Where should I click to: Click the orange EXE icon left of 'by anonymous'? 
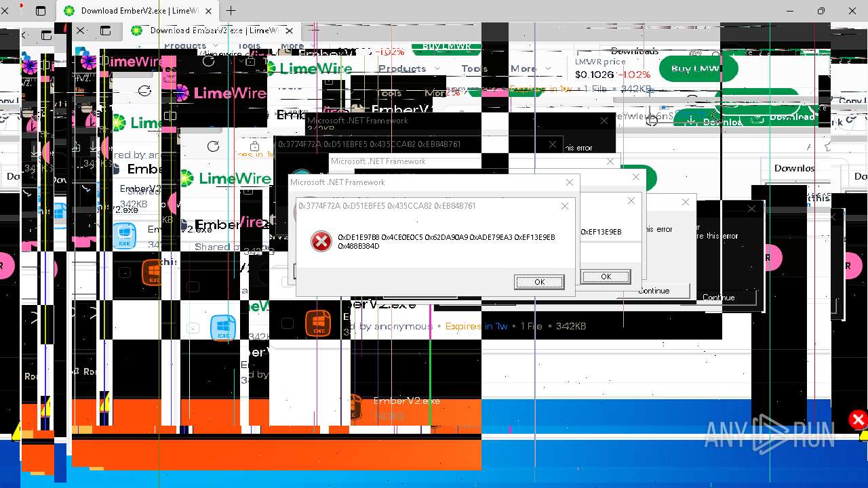[318, 323]
